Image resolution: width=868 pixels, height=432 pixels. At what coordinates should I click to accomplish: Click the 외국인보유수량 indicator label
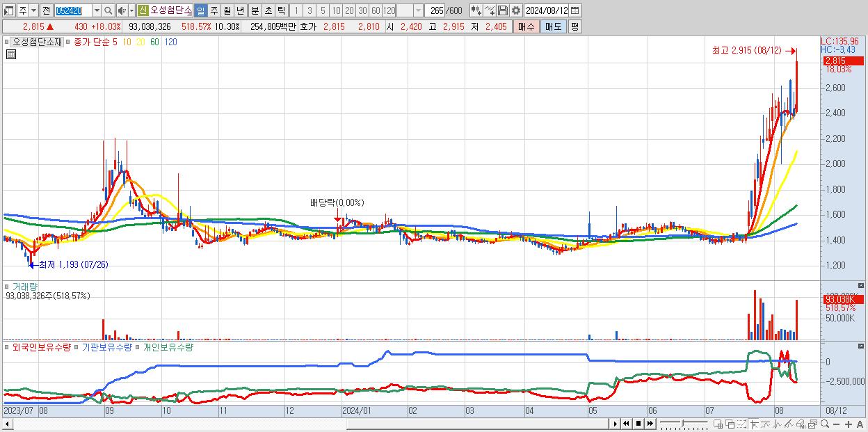42,346
